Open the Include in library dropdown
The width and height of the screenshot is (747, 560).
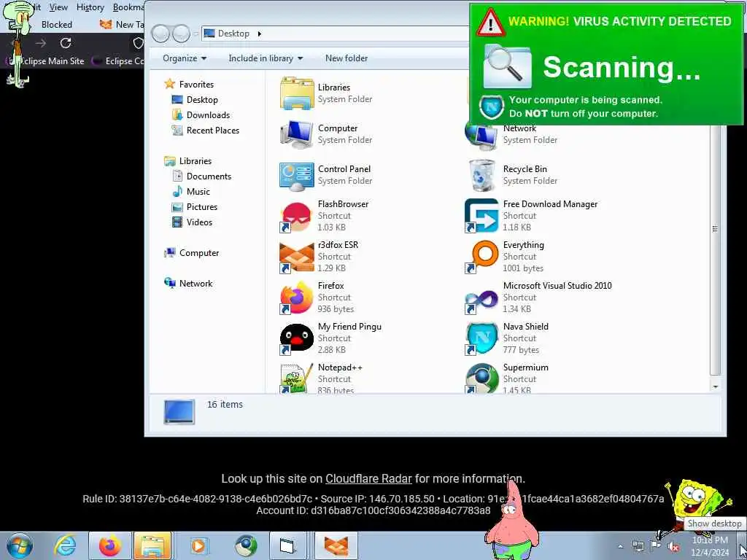pyautogui.click(x=266, y=58)
